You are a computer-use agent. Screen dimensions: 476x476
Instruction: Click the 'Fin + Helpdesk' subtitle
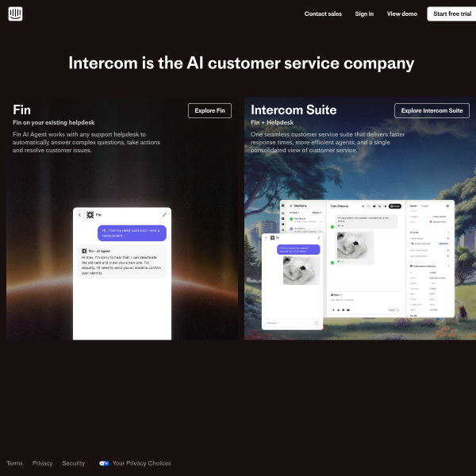(272, 123)
